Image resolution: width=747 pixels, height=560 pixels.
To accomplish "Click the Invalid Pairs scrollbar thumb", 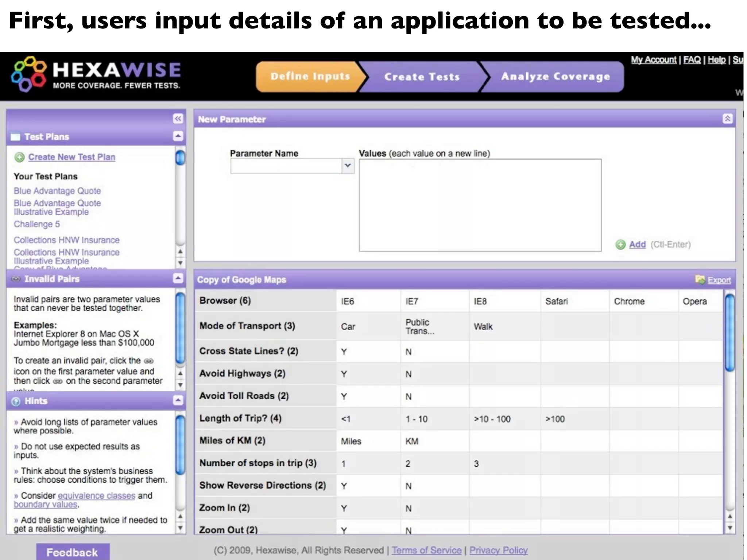I will [x=180, y=328].
